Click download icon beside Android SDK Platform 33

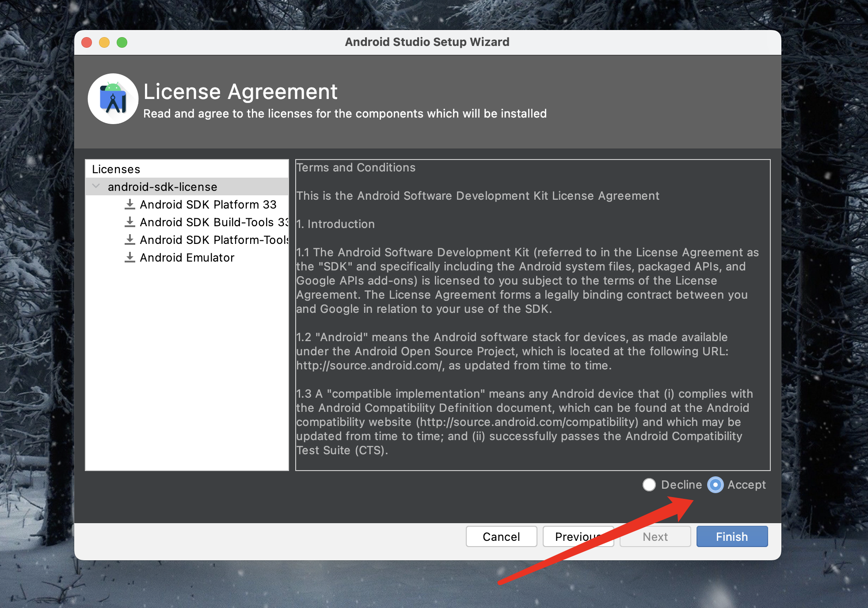click(129, 204)
